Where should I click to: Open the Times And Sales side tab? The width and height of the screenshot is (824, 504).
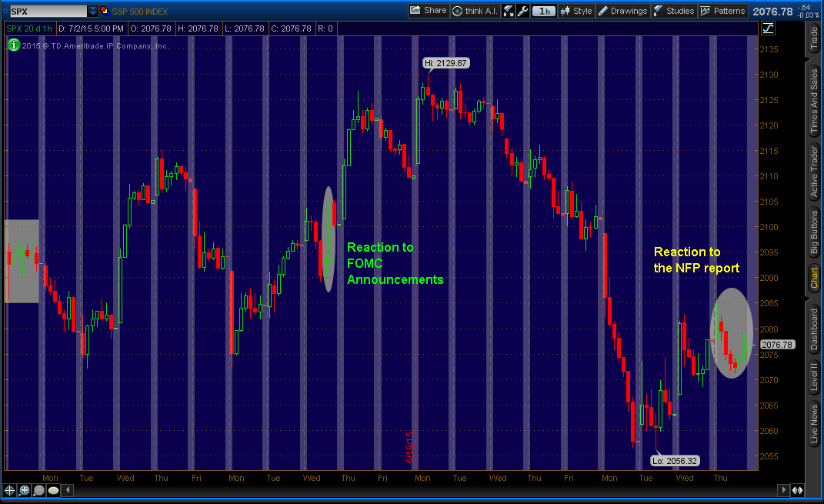[x=814, y=100]
